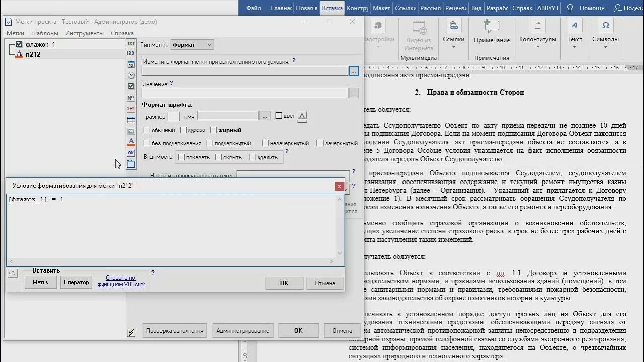Viewport: 644px width, 362px height.
Task: Click help question mark beside Значение
Action: click(x=171, y=83)
